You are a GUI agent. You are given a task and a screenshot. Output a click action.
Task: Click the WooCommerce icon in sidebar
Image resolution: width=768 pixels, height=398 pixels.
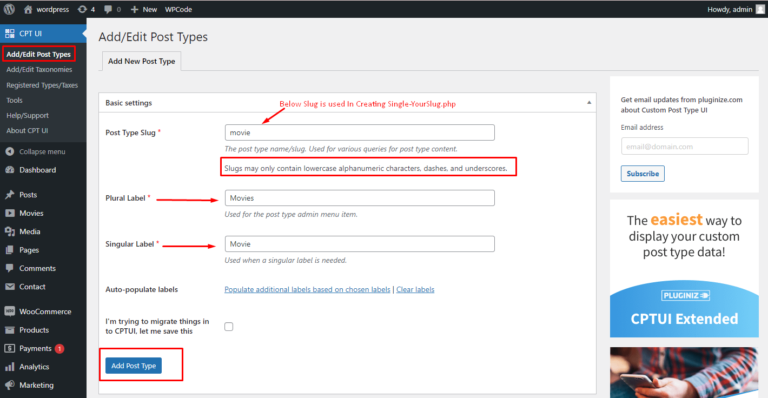pyautogui.click(x=9, y=311)
